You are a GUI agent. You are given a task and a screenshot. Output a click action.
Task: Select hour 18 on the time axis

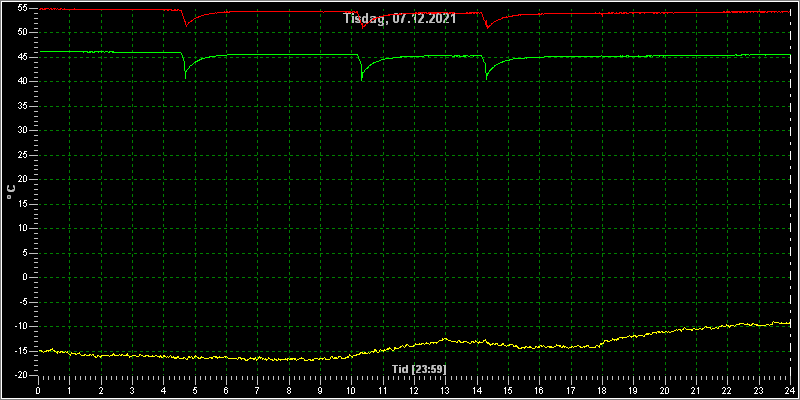(602, 391)
